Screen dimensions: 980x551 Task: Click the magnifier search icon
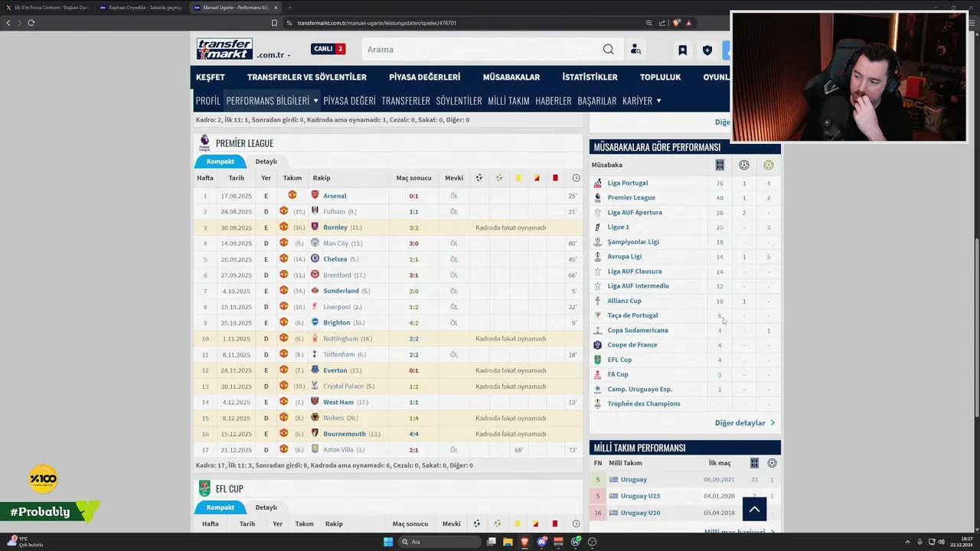(608, 50)
